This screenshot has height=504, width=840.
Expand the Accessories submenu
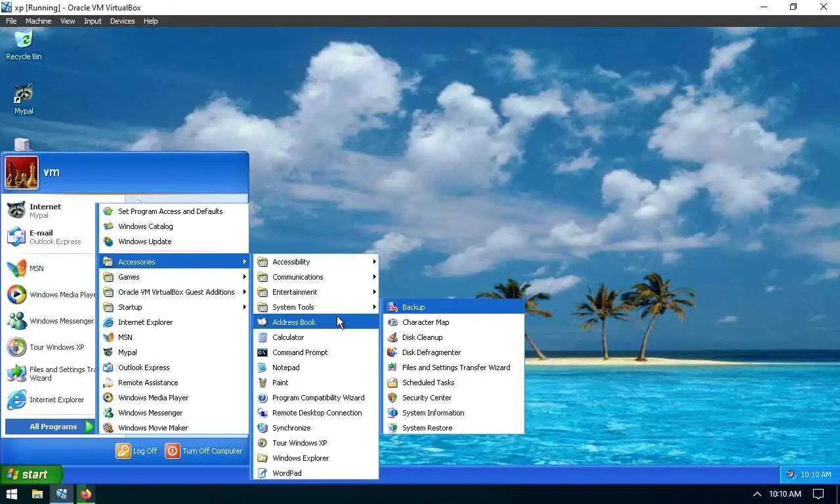click(x=174, y=262)
